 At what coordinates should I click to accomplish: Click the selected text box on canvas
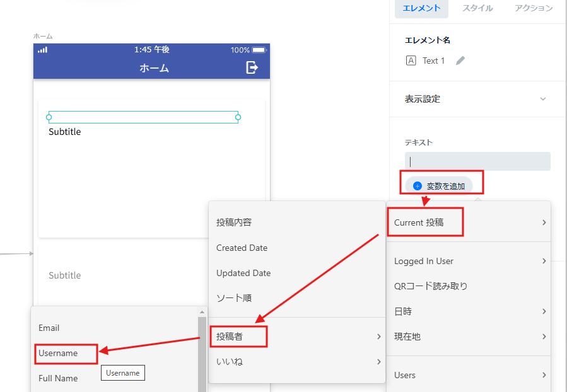coord(144,117)
